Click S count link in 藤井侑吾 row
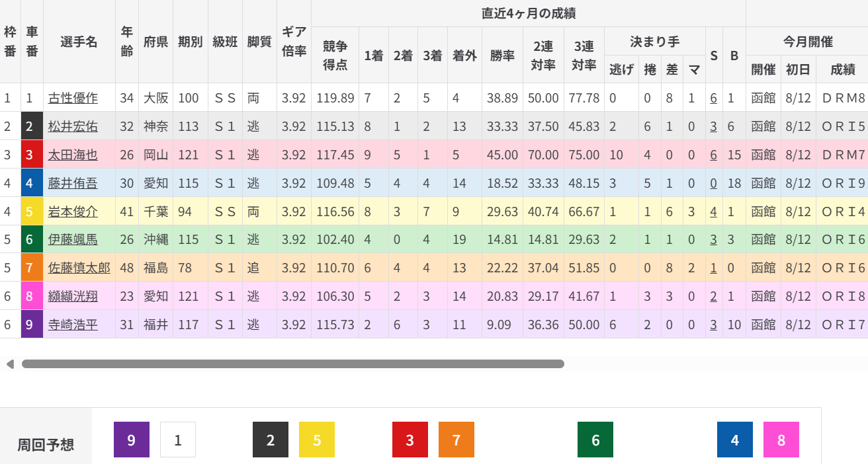This screenshot has height=464, width=868. pos(713,183)
